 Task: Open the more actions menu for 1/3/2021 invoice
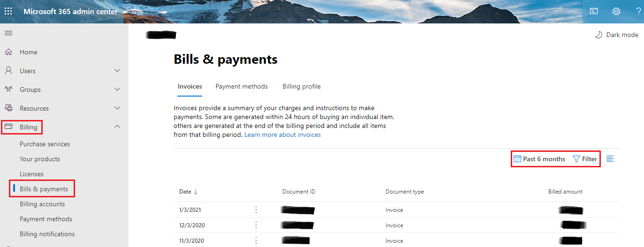pos(256,210)
